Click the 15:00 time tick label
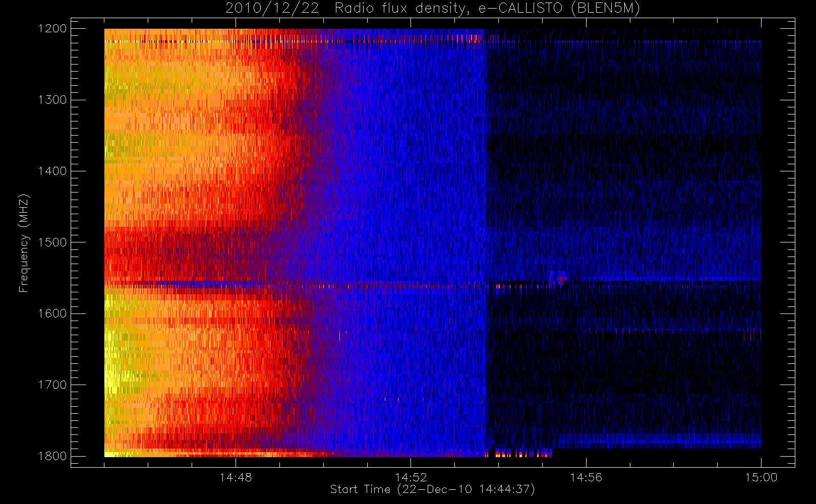Viewport: 816px width, 504px height. pyautogui.click(x=761, y=477)
